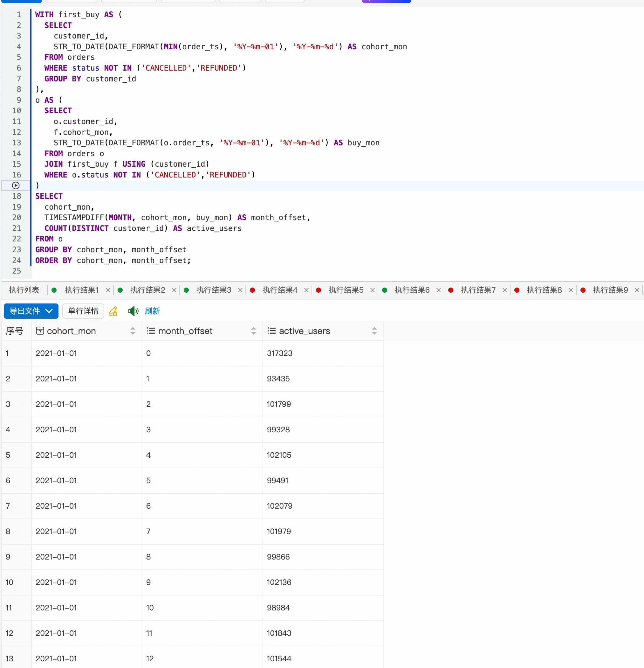The height and width of the screenshot is (668, 644).
Task: Switch to the 执行列表 tab
Action: pyautogui.click(x=24, y=290)
